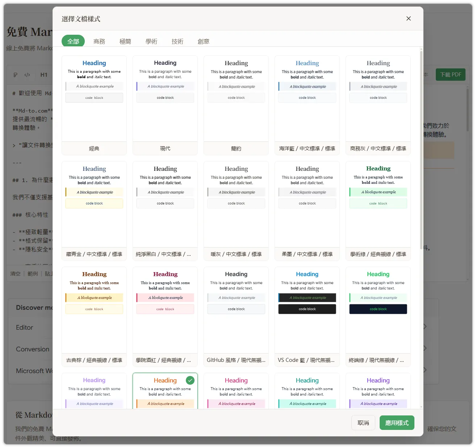476x448 pixels.
Task: Select the 學術綠 style thumbnail
Action: click(x=378, y=211)
